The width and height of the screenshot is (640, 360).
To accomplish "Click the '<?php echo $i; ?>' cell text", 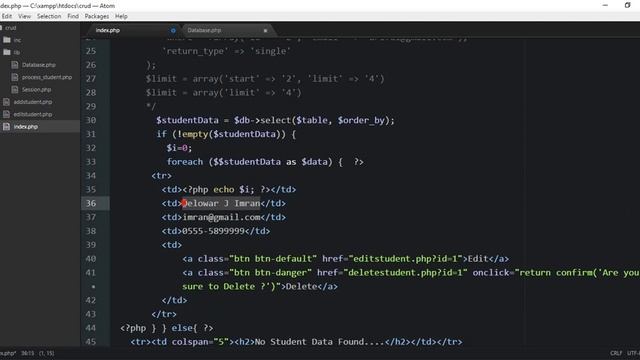I will tap(226, 190).
